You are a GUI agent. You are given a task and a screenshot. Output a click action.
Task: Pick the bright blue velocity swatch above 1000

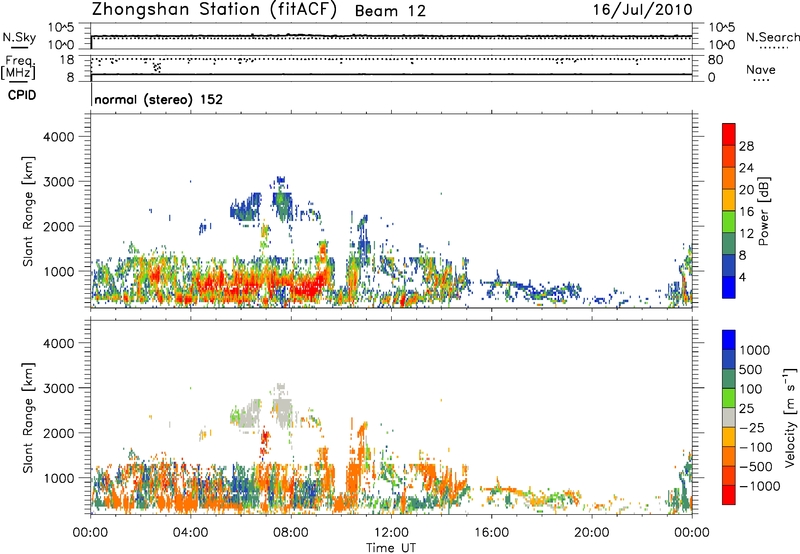tap(729, 340)
